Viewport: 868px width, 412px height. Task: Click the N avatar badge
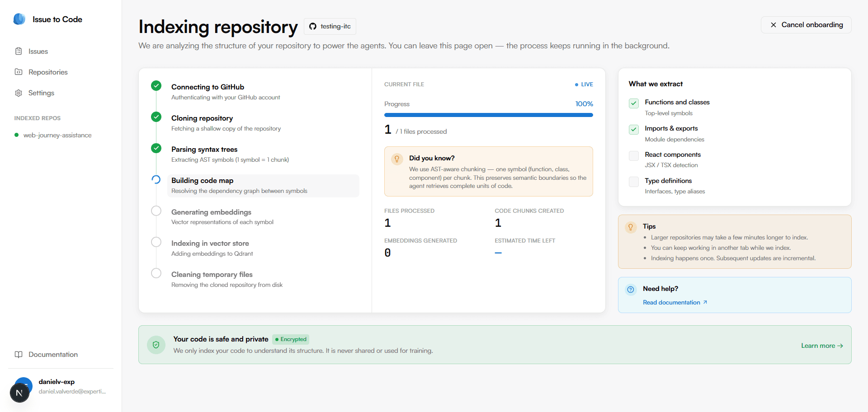tap(19, 393)
